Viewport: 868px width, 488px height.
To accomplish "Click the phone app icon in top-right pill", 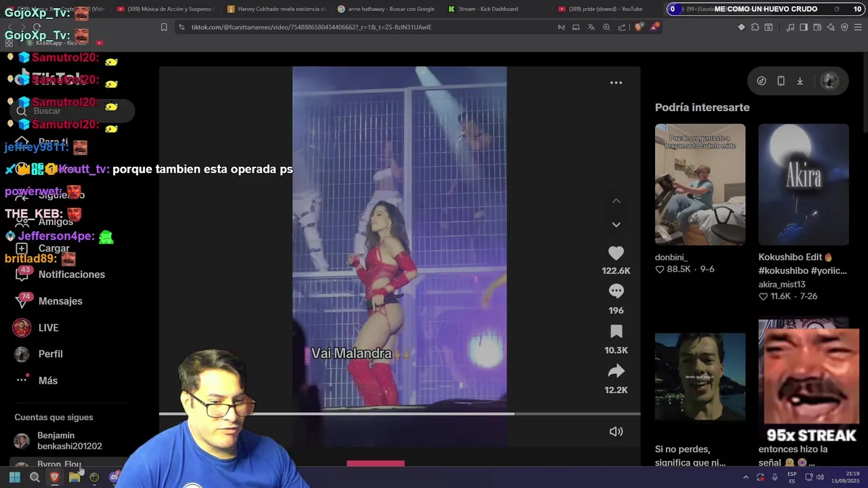I will point(781,81).
